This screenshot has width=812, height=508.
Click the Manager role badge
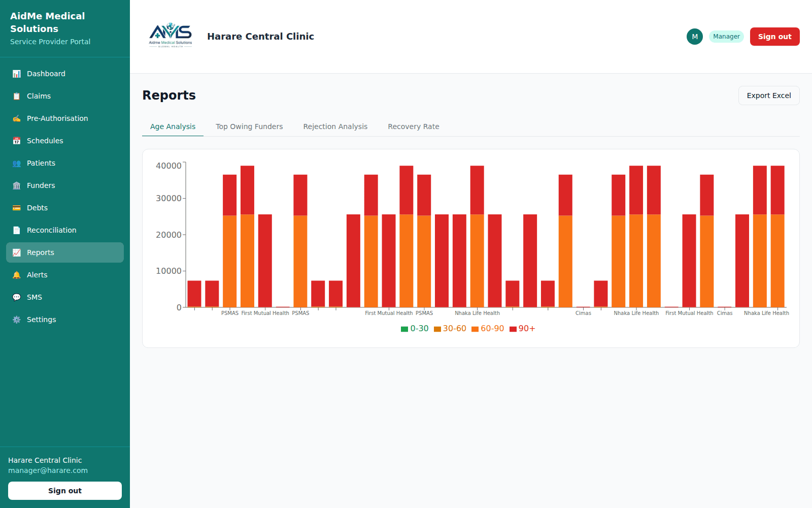pos(726,37)
